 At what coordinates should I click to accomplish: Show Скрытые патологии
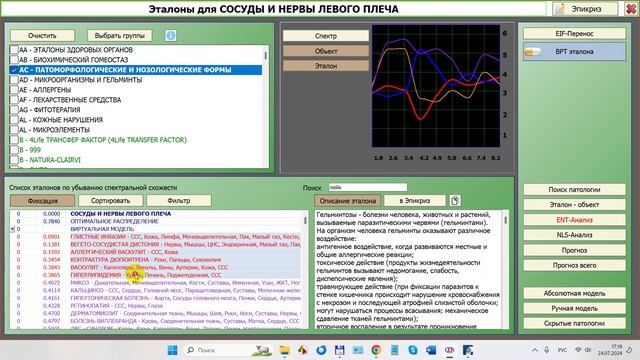(x=574, y=323)
